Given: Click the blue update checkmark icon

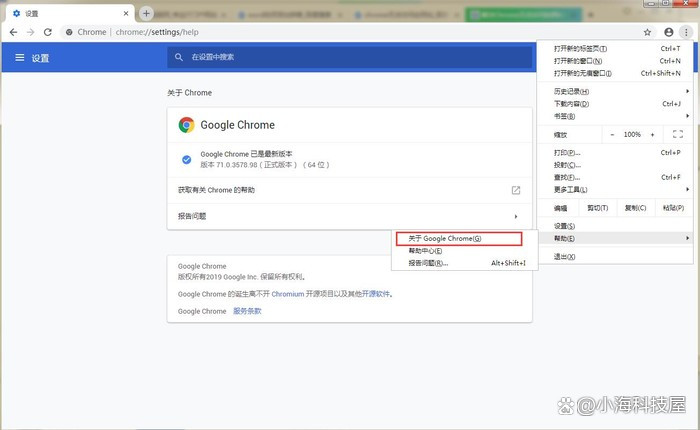Looking at the screenshot, I should (x=187, y=159).
